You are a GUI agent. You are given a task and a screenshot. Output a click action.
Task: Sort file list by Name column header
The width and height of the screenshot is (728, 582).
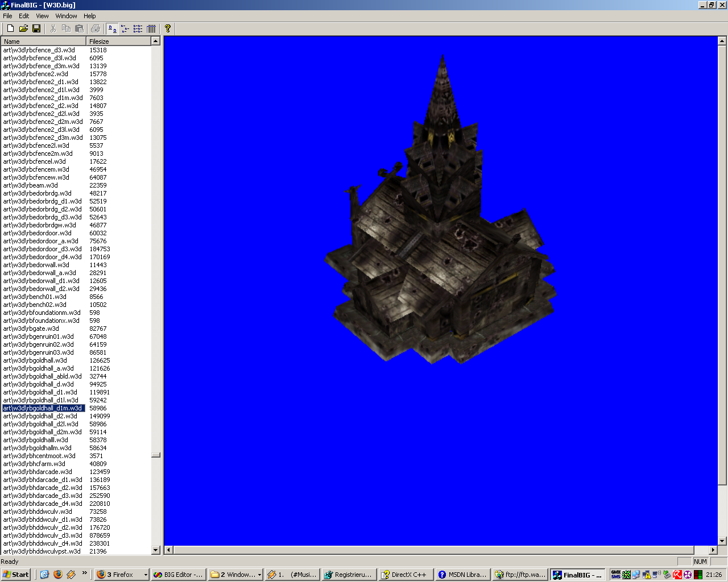[44, 41]
